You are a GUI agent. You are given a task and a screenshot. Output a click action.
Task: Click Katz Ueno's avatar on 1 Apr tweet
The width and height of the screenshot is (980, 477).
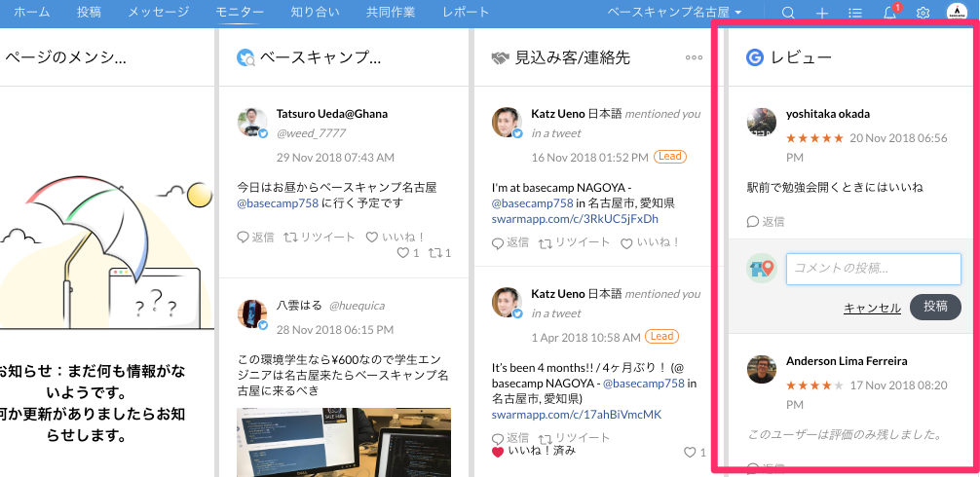pyautogui.click(x=507, y=303)
